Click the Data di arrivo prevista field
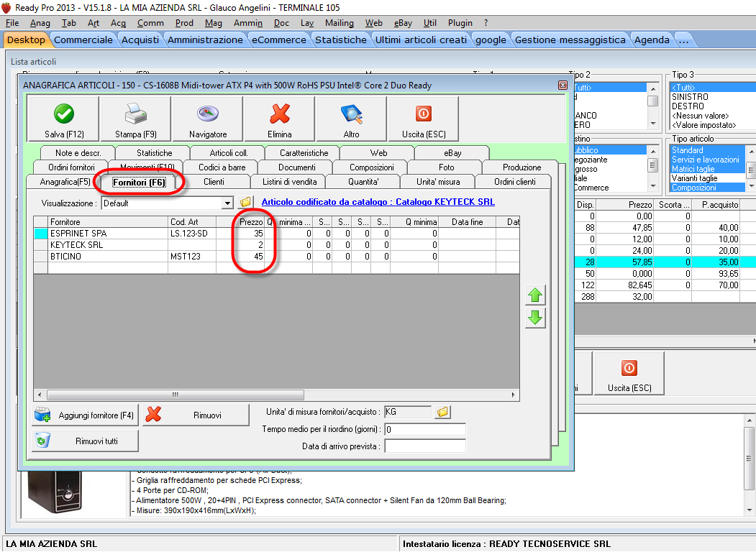Screen dimensions: 756x552 click(425, 446)
